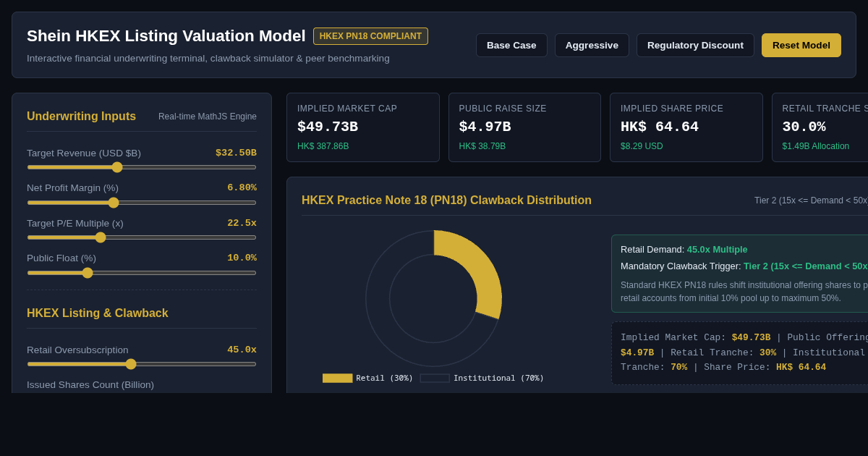
Task: Click the Reset Model button
Action: [801, 45]
